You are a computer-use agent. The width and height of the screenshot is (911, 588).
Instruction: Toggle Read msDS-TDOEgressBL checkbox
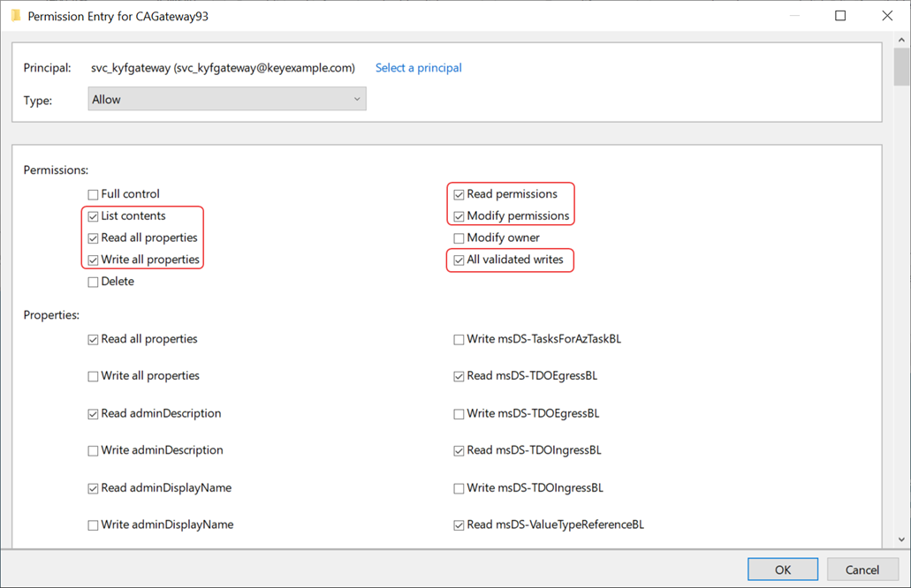(459, 377)
